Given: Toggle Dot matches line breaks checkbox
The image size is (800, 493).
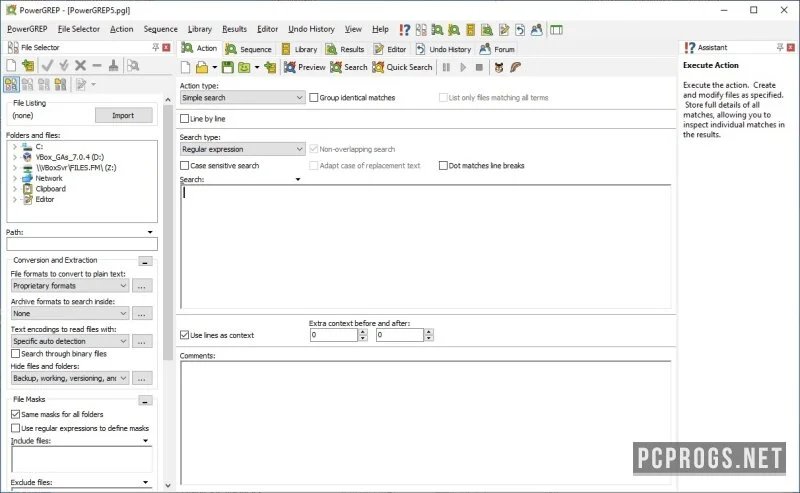Looking at the screenshot, I should 443,165.
